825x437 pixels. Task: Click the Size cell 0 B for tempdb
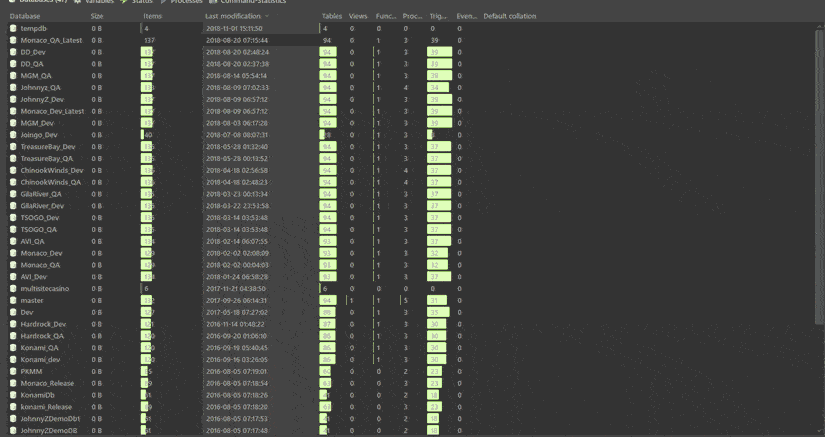[x=97, y=28]
